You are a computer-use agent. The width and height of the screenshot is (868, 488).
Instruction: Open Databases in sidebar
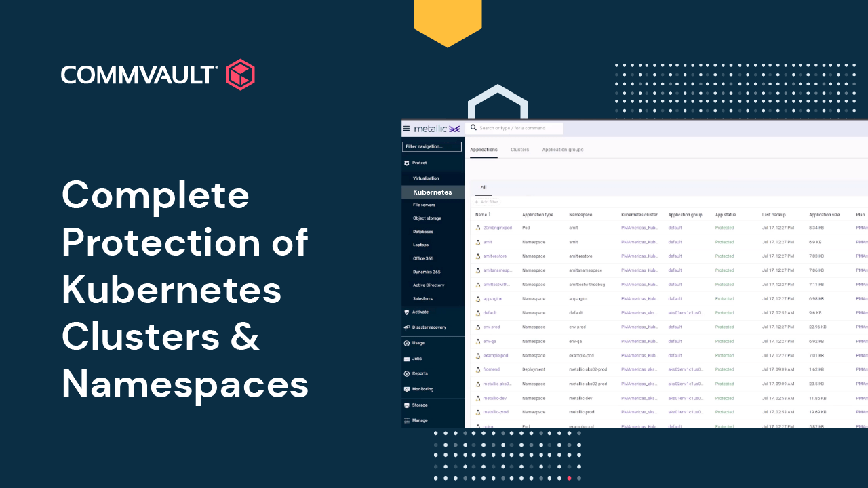point(423,232)
